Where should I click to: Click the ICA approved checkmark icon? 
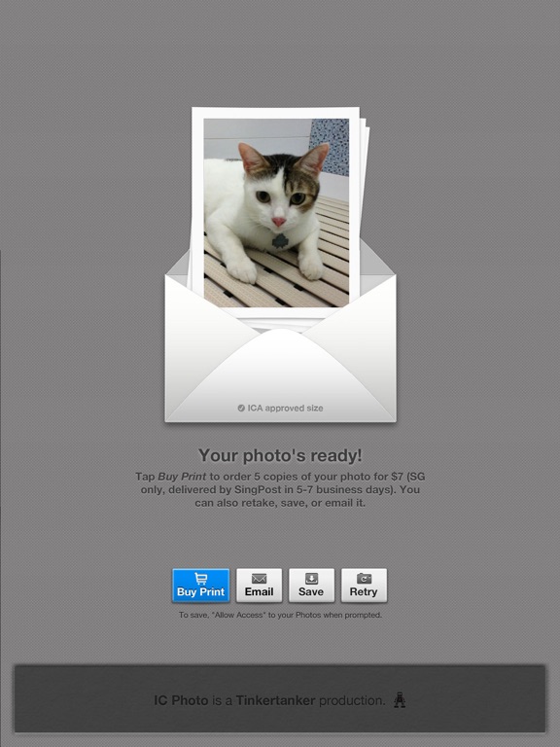coord(241,408)
